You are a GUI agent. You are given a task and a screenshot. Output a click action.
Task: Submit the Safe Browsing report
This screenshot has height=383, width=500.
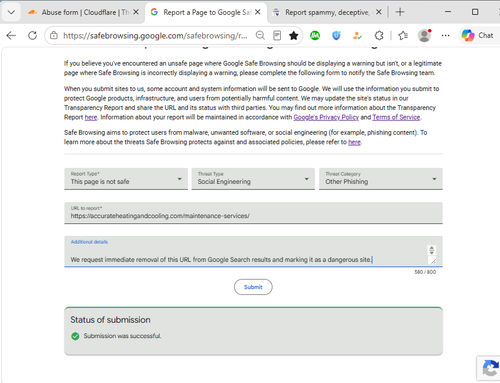pos(253,287)
